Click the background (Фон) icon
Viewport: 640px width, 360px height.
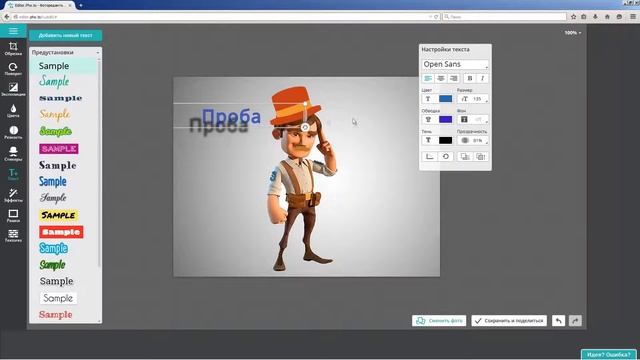[464, 120]
